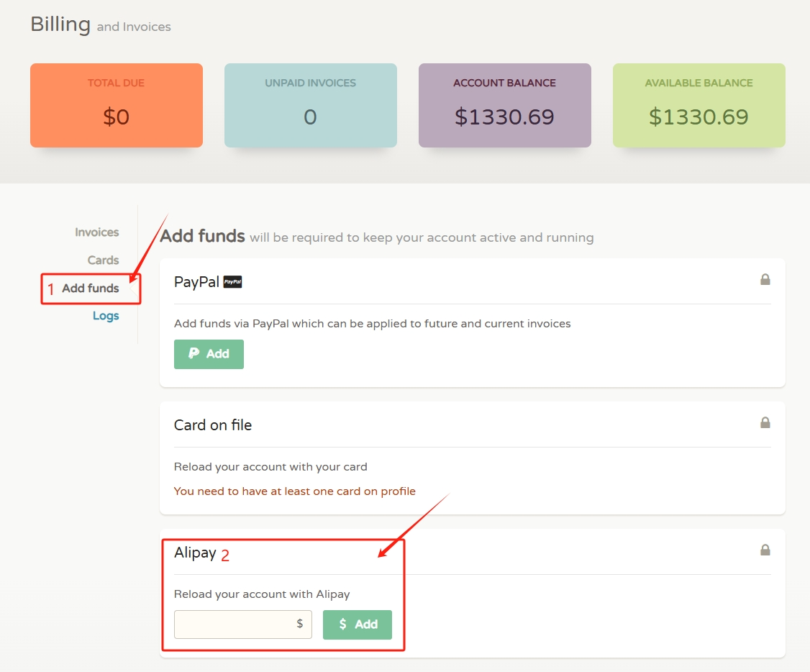This screenshot has height=672, width=810.
Task: Click the Alipay section heading
Action: coord(195,553)
